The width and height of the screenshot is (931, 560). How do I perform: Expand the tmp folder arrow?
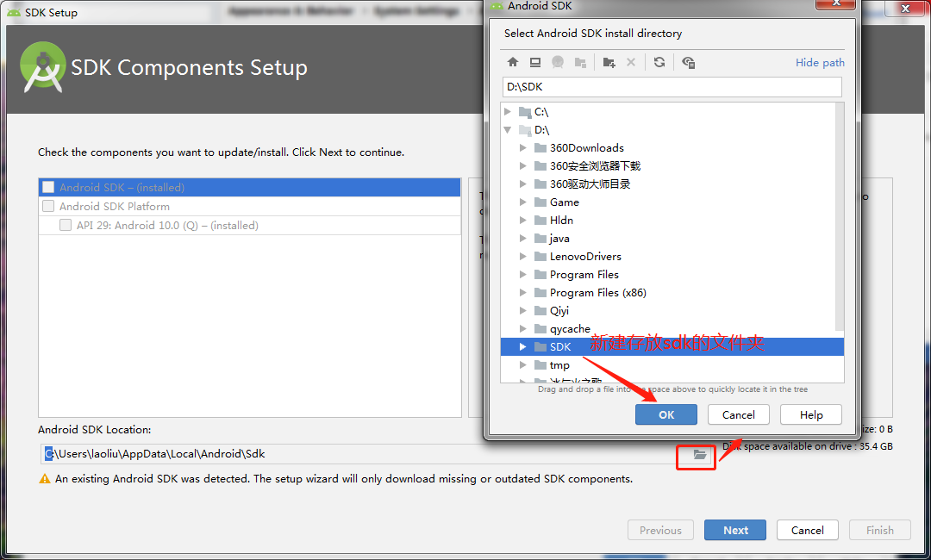pos(522,364)
